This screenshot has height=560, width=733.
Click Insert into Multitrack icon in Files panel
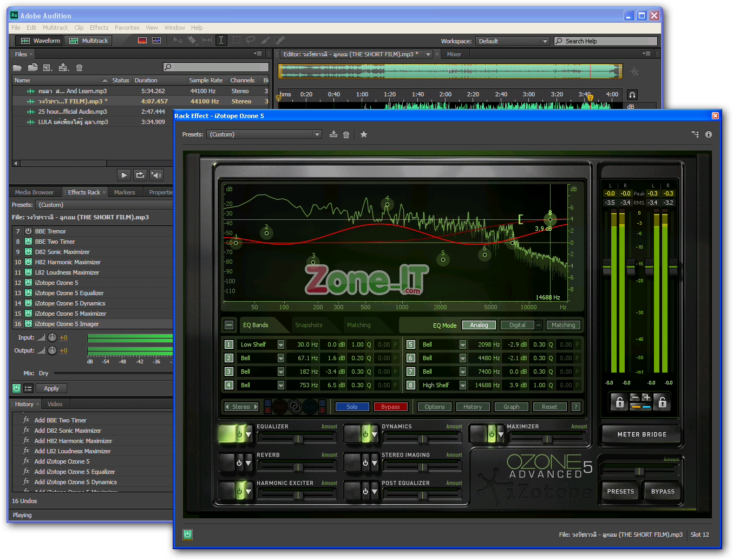click(x=64, y=68)
